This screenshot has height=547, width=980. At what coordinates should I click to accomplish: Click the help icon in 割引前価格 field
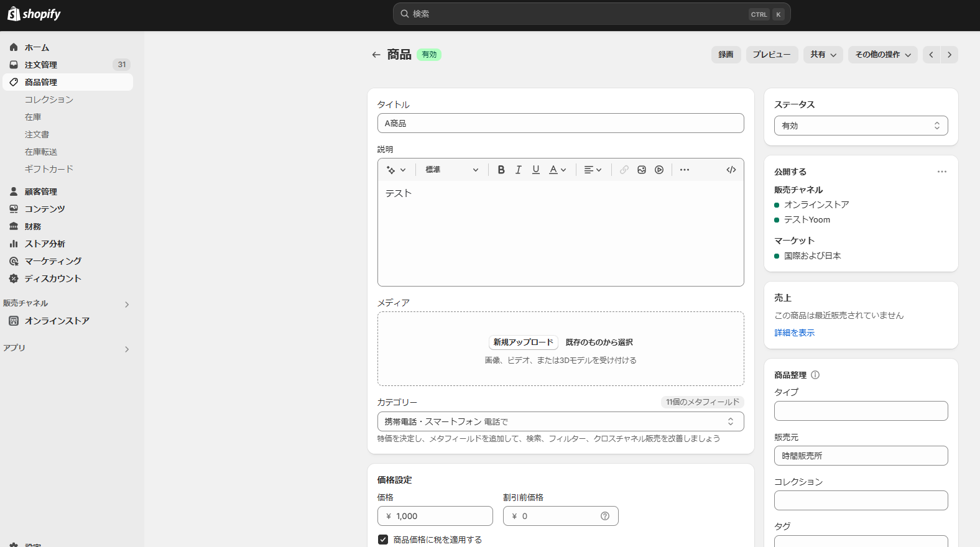point(605,516)
